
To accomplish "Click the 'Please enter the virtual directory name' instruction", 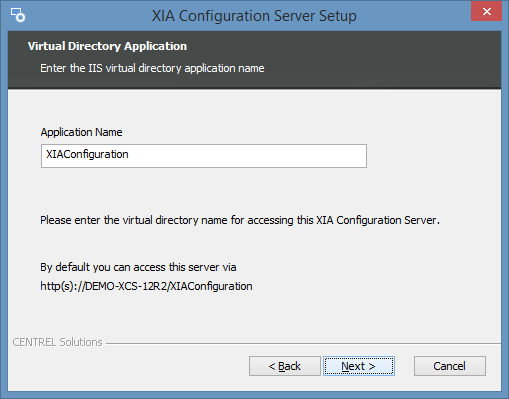I will pyautogui.click(x=240, y=220).
